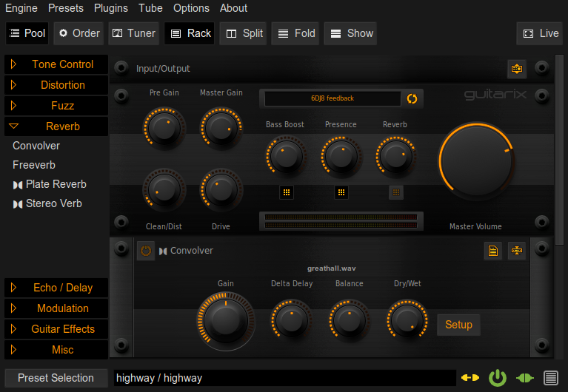This screenshot has height=392, width=568.
Task: Click the yellow JACK input arrows icon
Action: (x=470, y=378)
